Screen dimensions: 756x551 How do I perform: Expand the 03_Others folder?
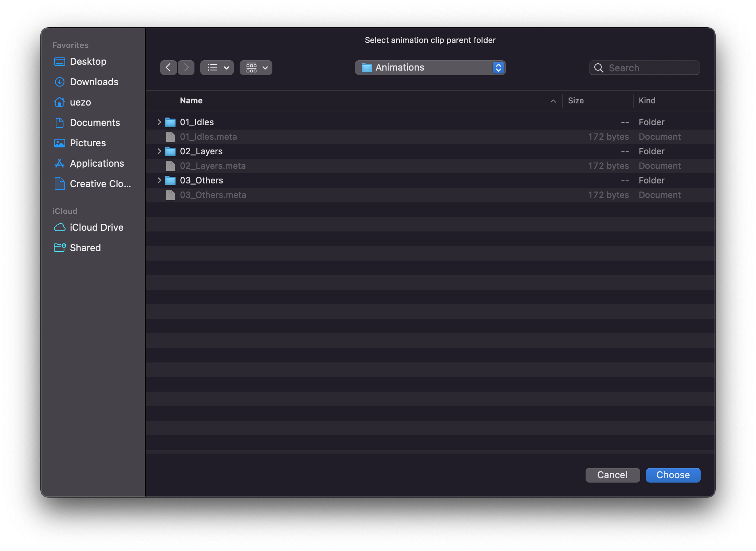[x=159, y=181]
